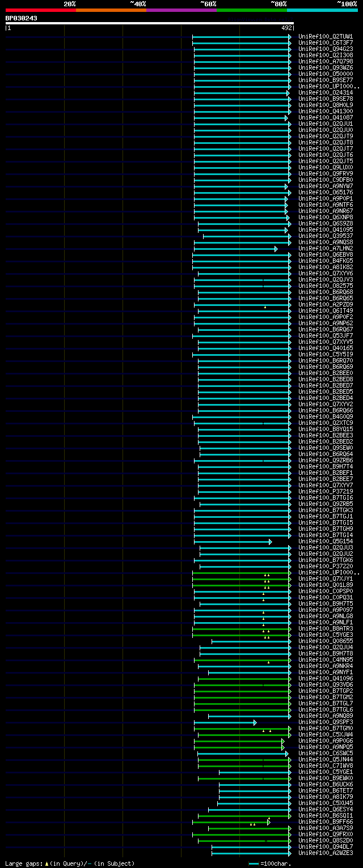Click hit label UniRef100_C5Y5I9
The image size is (363, 868).
click(x=326, y=354)
